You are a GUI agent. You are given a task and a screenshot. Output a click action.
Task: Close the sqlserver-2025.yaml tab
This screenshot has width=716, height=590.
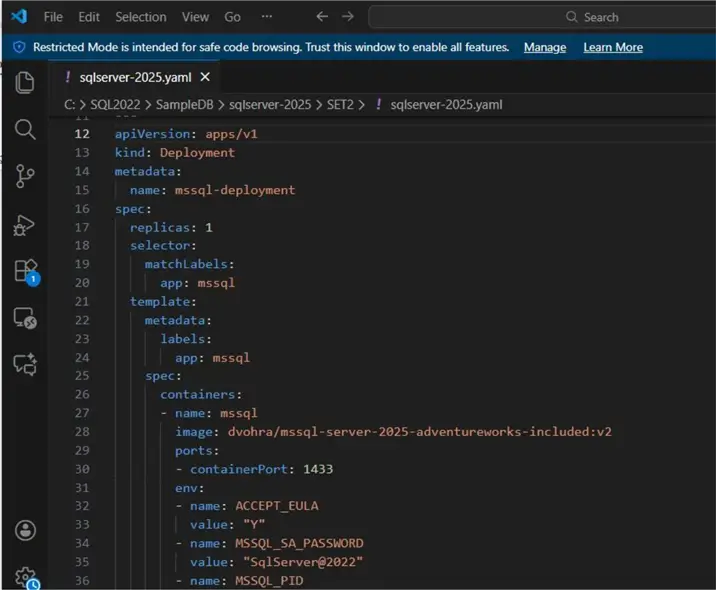pos(205,77)
